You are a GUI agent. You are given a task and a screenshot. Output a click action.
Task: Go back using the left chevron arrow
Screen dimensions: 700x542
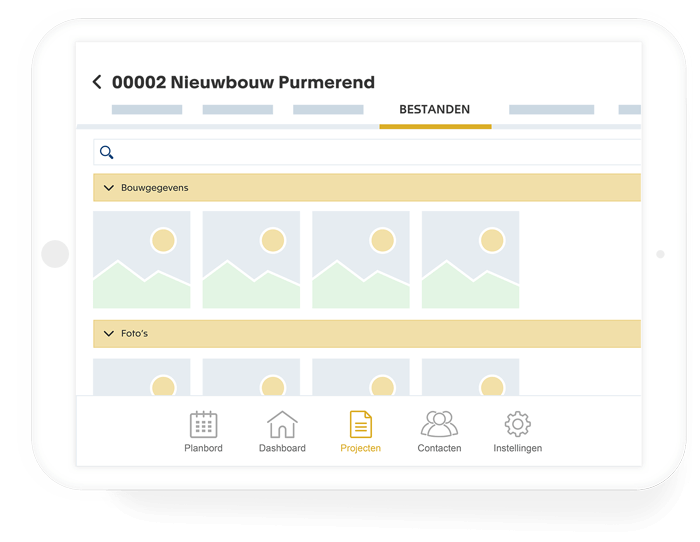coord(97,82)
